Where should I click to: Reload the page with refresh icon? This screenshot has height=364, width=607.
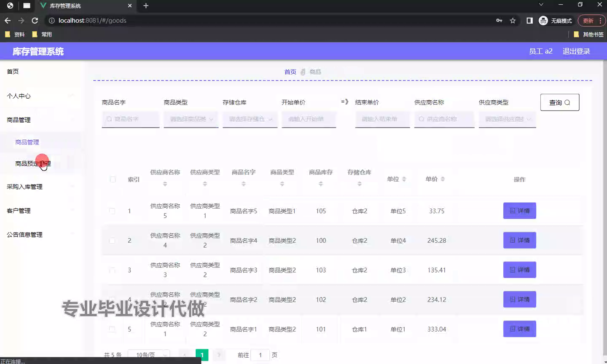click(35, 20)
